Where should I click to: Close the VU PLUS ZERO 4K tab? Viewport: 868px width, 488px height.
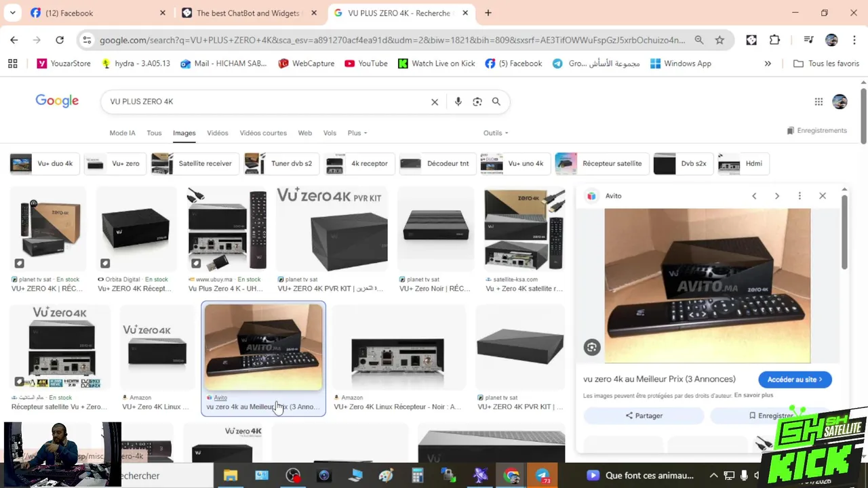(465, 13)
